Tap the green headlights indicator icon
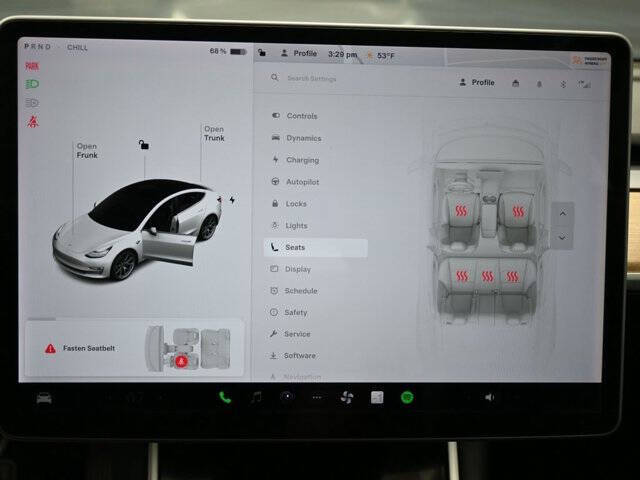640x480 pixels. point(32,84)
